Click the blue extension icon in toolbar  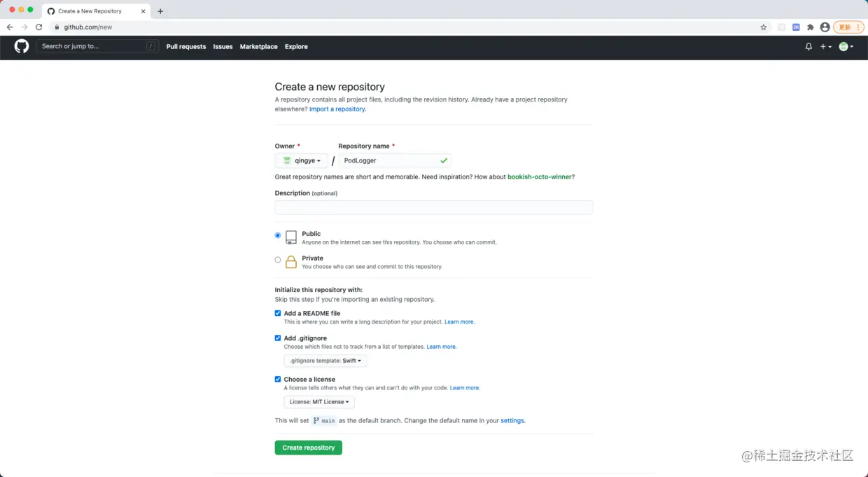click(796, 27)
